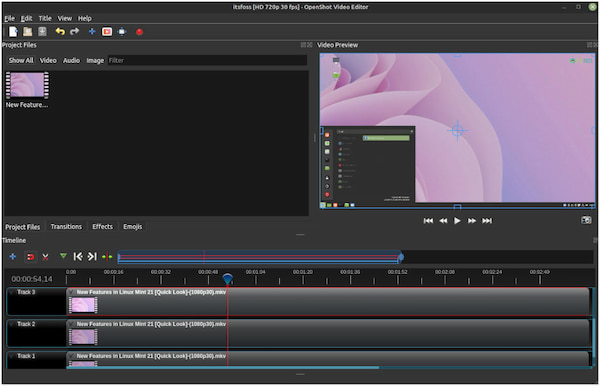Click the zoom slider left handle

pyautogui.click(x=119, y=257)
